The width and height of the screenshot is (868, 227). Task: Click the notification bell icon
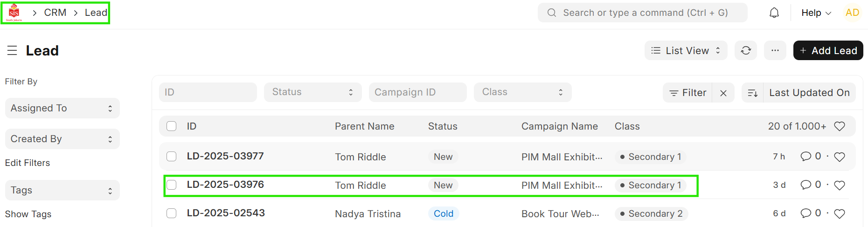pyautogui.click(x=774, y=13)
